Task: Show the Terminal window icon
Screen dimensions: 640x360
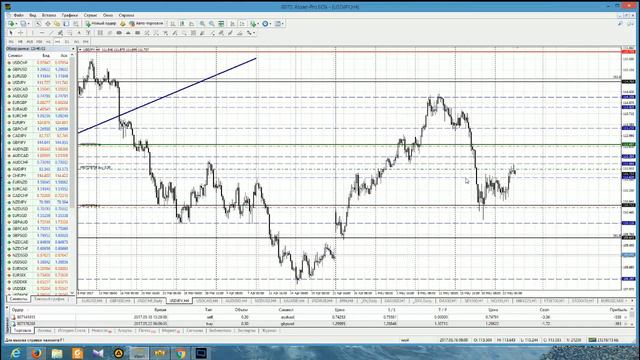Action: (66, 24)
